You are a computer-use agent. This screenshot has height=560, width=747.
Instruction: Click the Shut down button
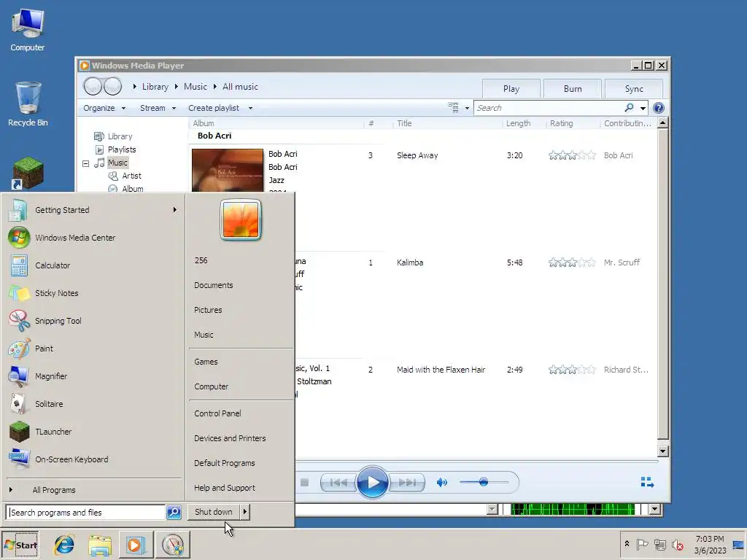[214, 512]
